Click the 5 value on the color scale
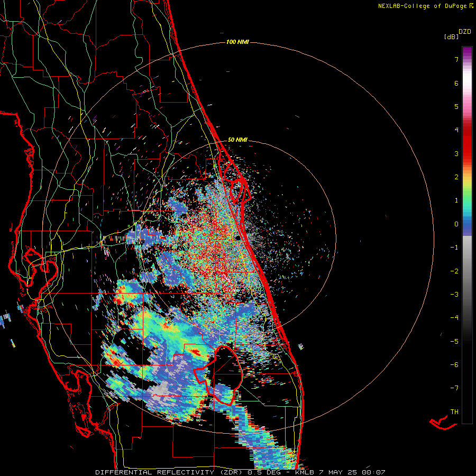476x476 pixels. click(x=456, y=106)
